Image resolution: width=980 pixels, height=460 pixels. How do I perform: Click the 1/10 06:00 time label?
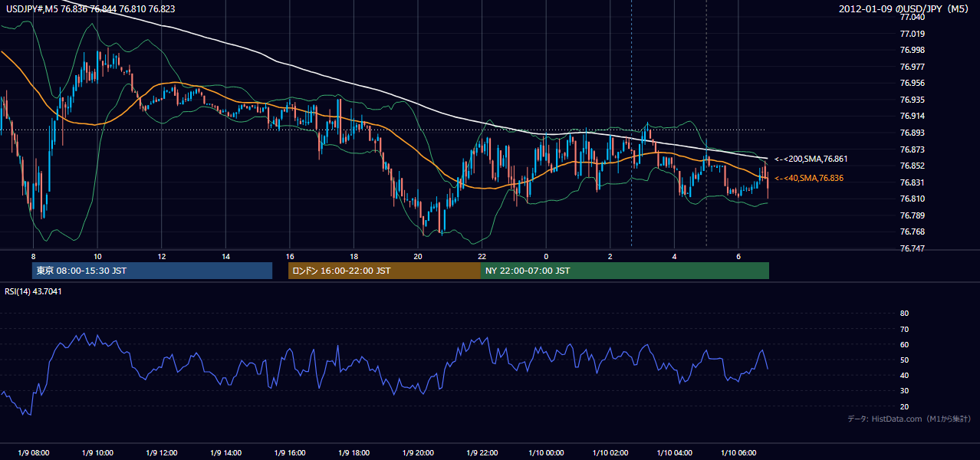click(x=738, y=452)
